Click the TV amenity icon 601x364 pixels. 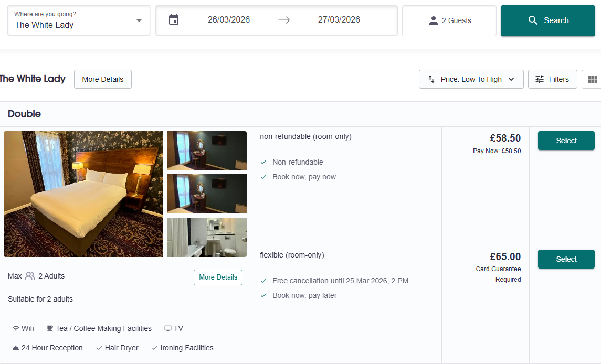pyautogui.click(x=168, y=328)
